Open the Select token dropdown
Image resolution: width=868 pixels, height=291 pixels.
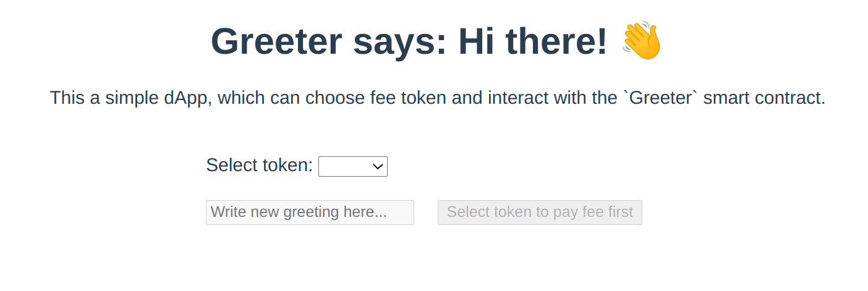coord(352,166)
